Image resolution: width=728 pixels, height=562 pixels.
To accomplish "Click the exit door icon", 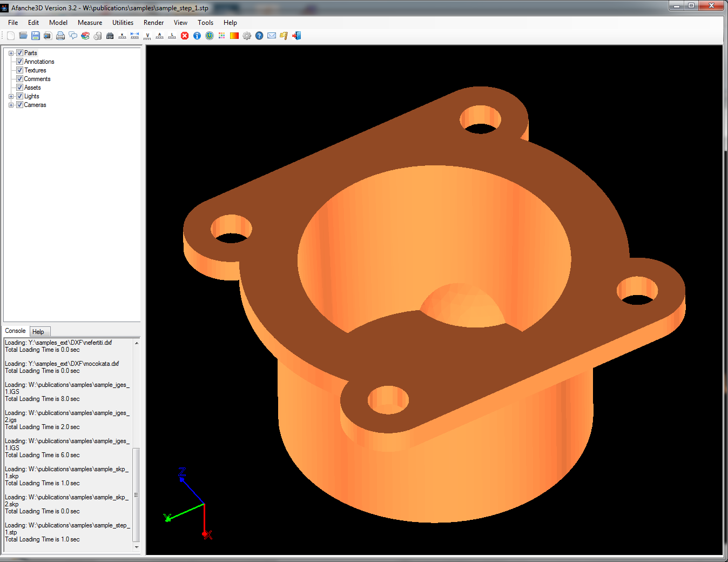I will tap(296, 36).
